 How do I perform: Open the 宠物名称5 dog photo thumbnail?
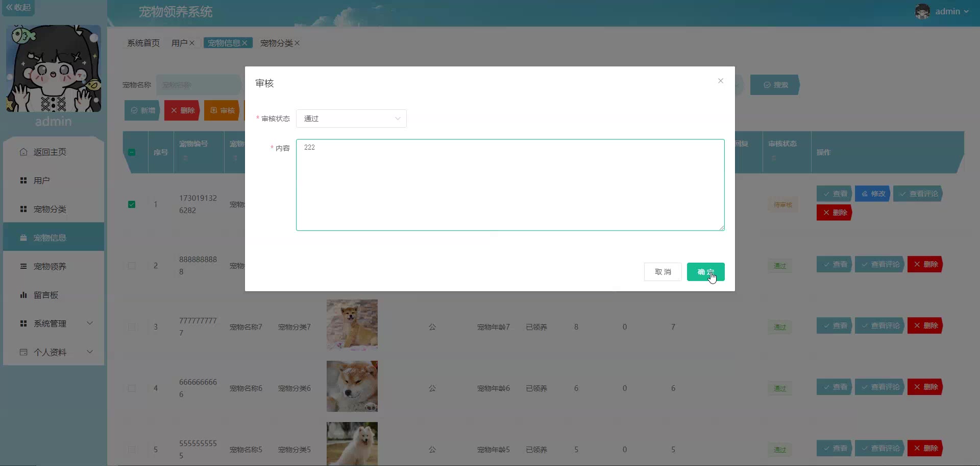[x=352, y=444]
